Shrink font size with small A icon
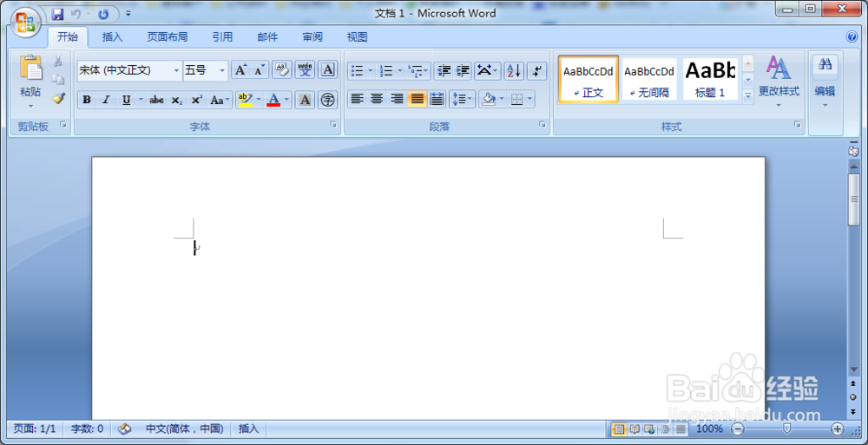This screenshot has height=445, width=868. pyautogui.click(x=260, y=70)
